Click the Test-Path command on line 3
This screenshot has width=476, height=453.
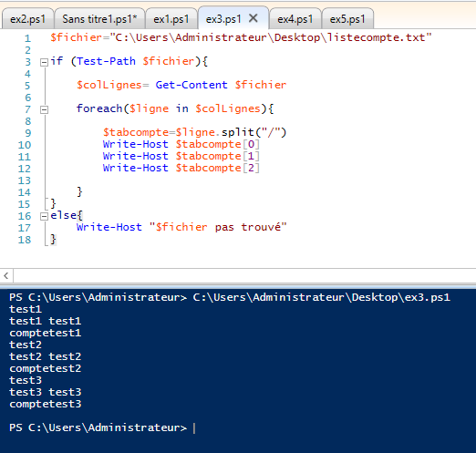(x=106, y=61)
